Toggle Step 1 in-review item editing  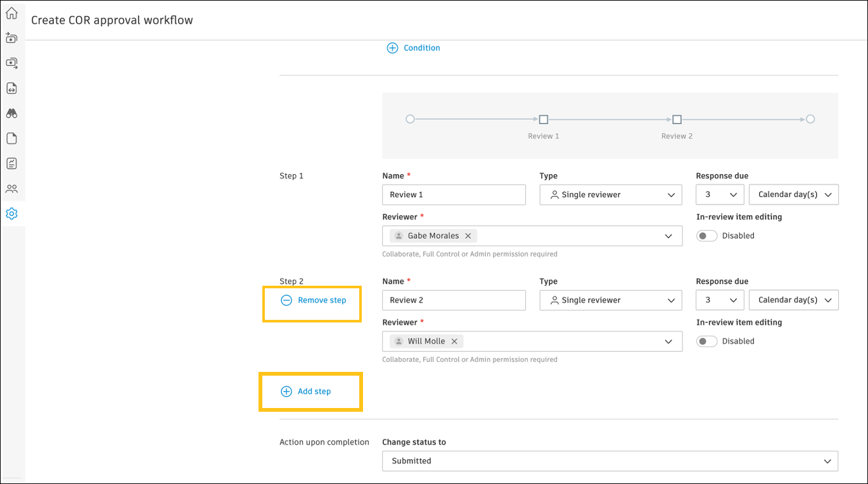tap(707, 236)
